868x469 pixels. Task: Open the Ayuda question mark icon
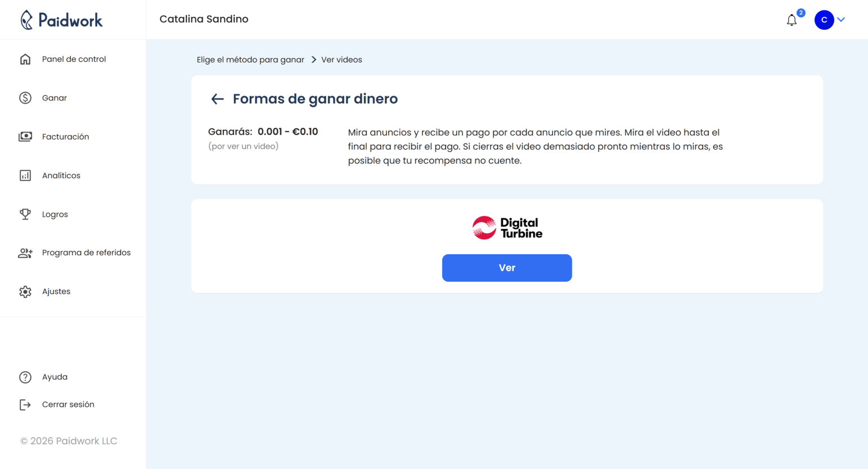click(x=26, y=377)
